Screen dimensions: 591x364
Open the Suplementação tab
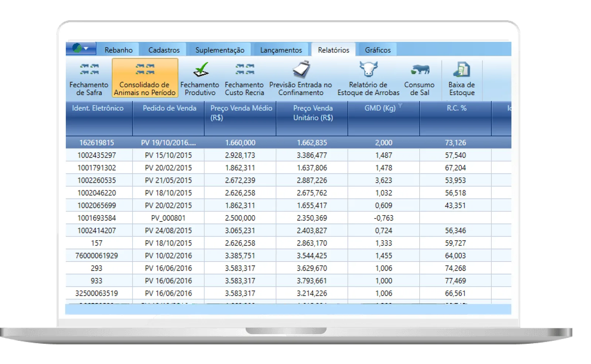[220, 50]
